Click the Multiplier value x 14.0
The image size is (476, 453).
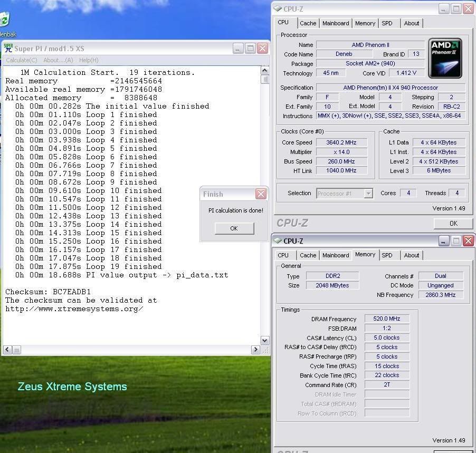(341, 152)
